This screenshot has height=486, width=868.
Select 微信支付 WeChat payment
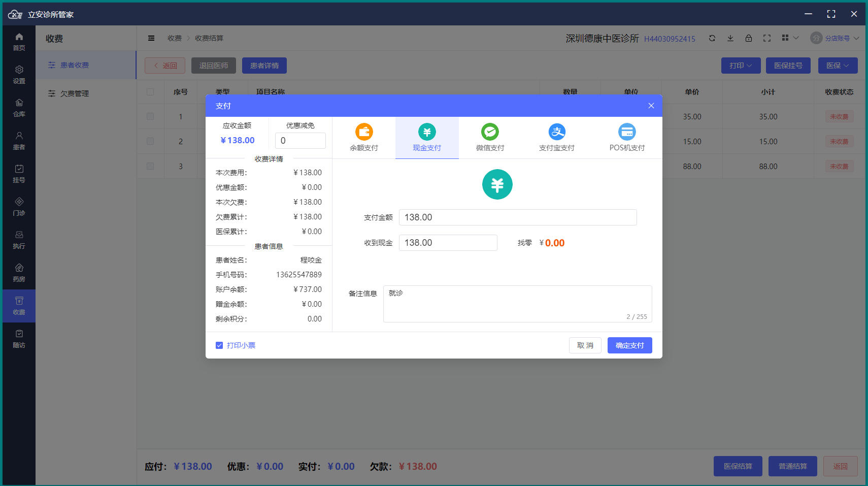pos(490,138)
